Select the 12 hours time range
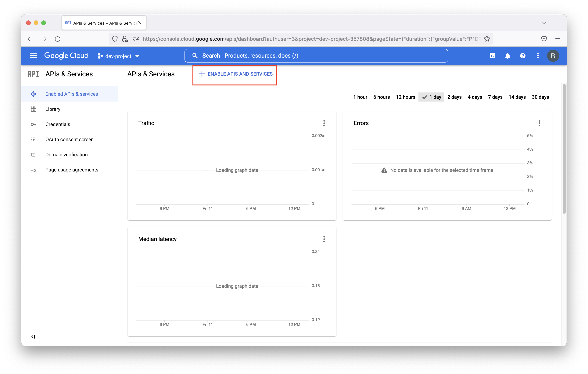 (x=405, y=97)
